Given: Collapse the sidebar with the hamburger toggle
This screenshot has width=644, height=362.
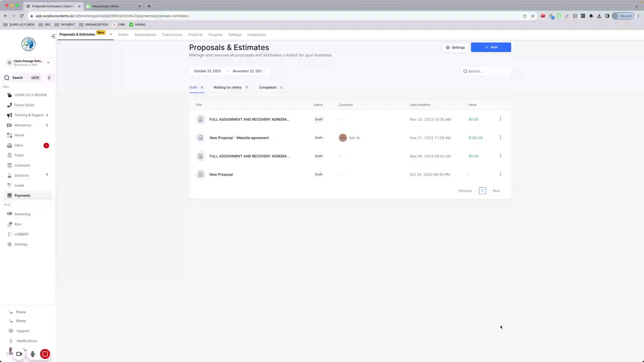Looking at the screenshot, I should pos(53,36).
